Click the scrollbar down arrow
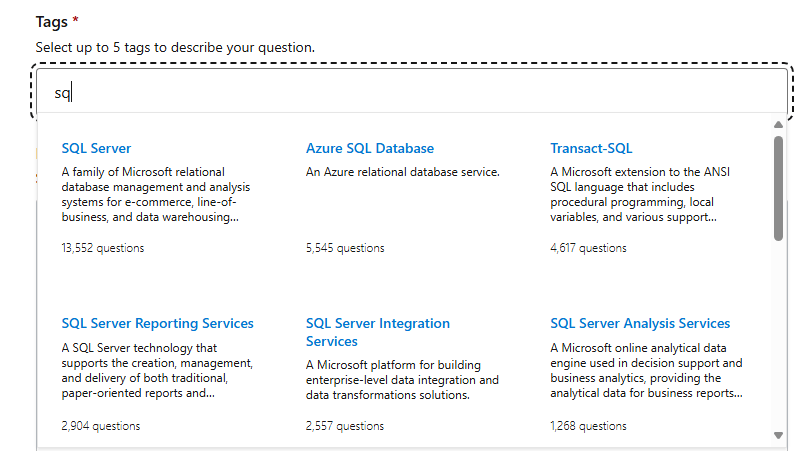Viewport: 805px width, 451px height. 778,435
